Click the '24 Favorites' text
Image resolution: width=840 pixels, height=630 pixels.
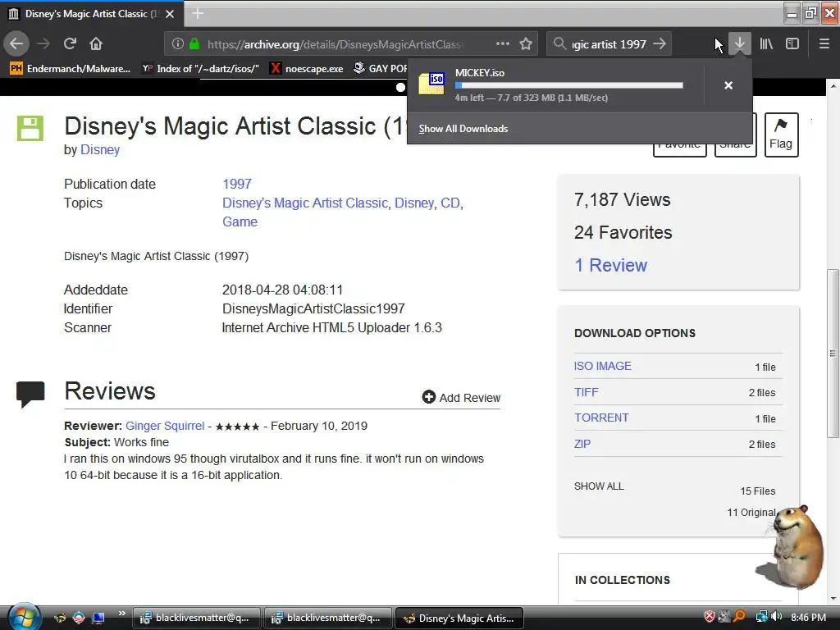623,232
